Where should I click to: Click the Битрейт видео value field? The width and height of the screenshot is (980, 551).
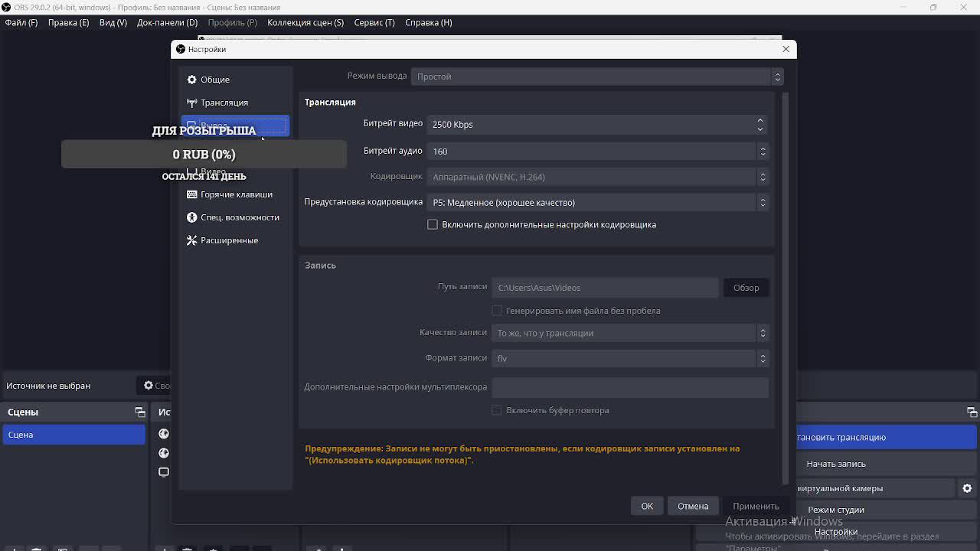(590, 124)
